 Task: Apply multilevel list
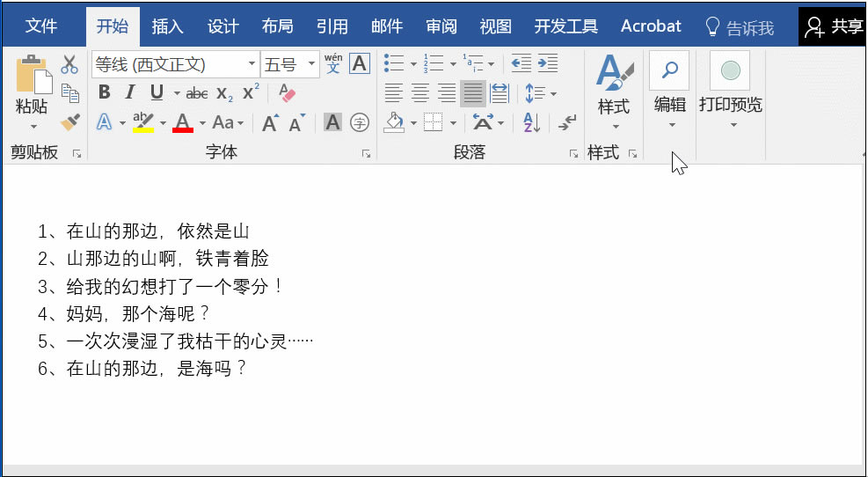click(473, 63)
